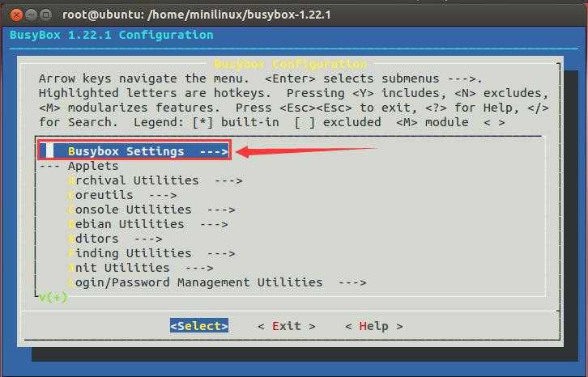Screen dimensions: 588x377
Task: Open Init Utilities submenu
Action: click(141, 268)
